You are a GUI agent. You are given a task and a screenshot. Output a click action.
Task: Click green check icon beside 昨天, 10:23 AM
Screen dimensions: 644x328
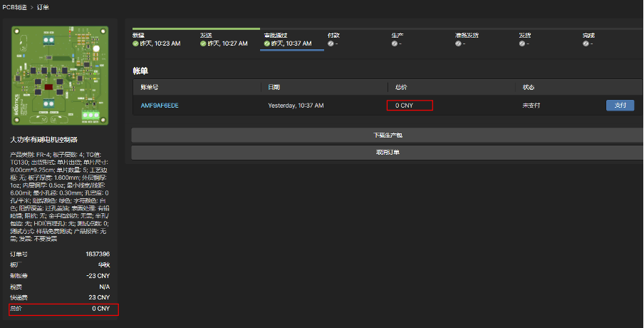click(135, 43)
